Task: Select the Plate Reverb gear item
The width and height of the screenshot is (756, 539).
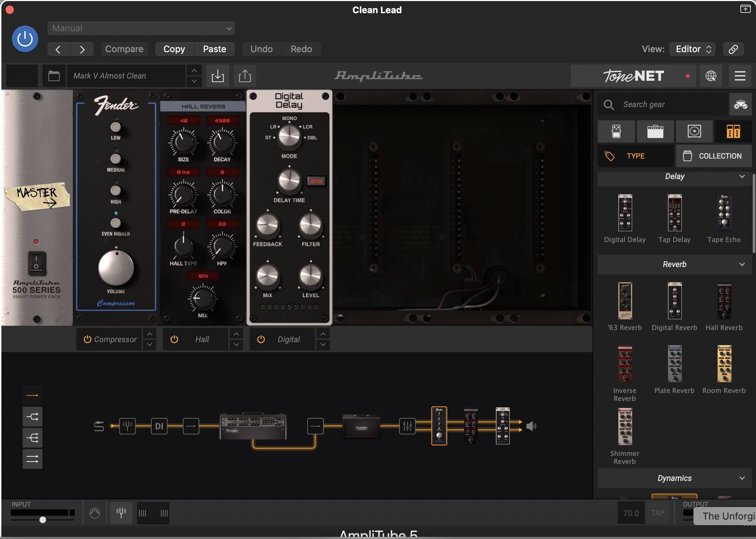Action: coord(675,364)
